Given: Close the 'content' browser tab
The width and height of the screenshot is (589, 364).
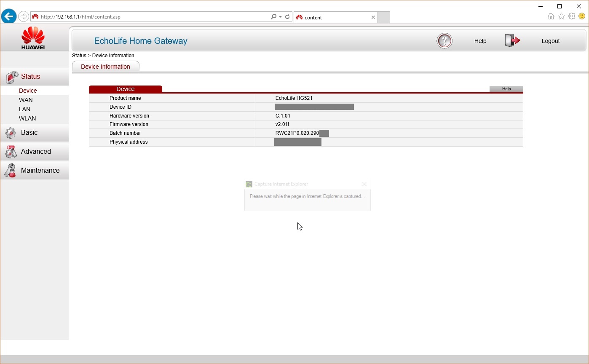Looking at the screenshot, I should click(x=373, y=17).
